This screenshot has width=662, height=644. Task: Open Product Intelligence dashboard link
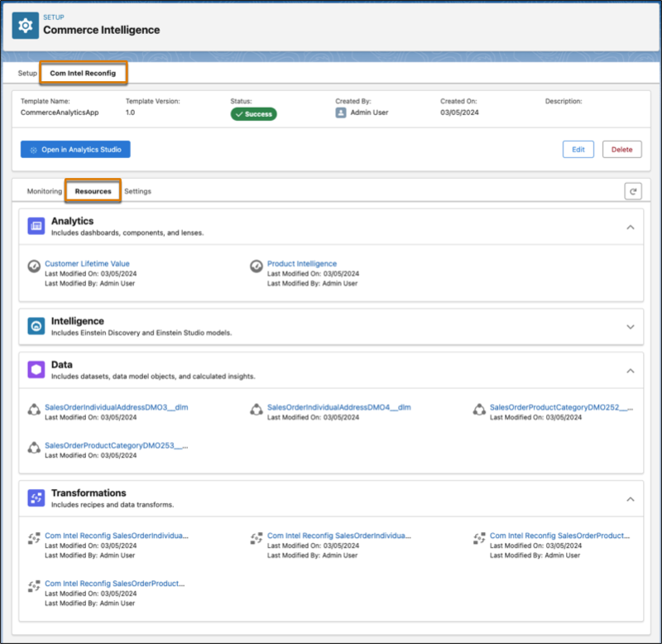coord(302,263)
